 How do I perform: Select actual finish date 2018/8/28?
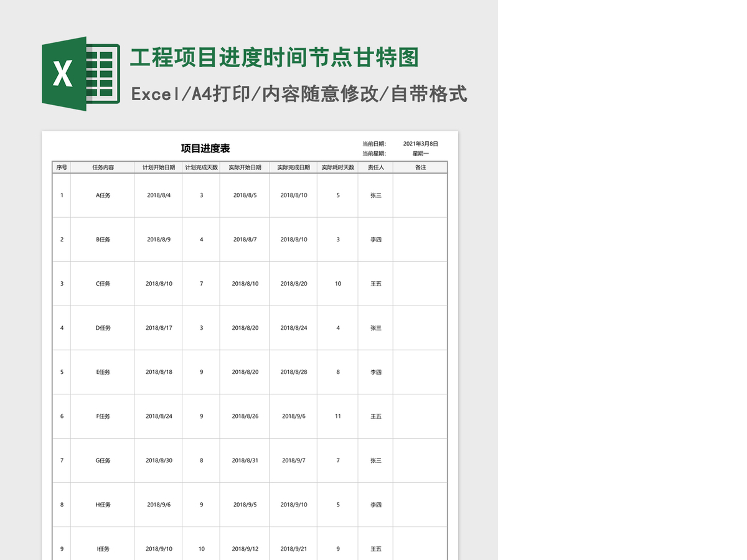(x=294, y=372)
